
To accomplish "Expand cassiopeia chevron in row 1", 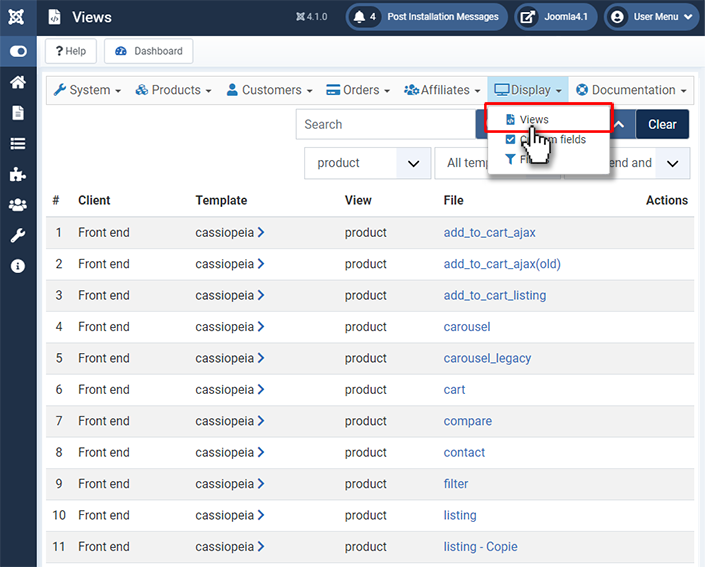I will (x=261, y=232).
